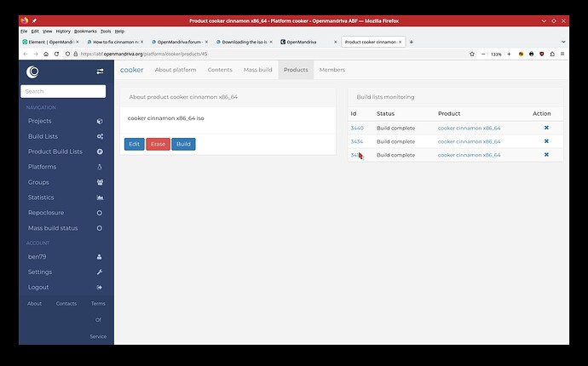The image size is (588, 366).
Task: Click the Groups people icon
Action: 100,182
